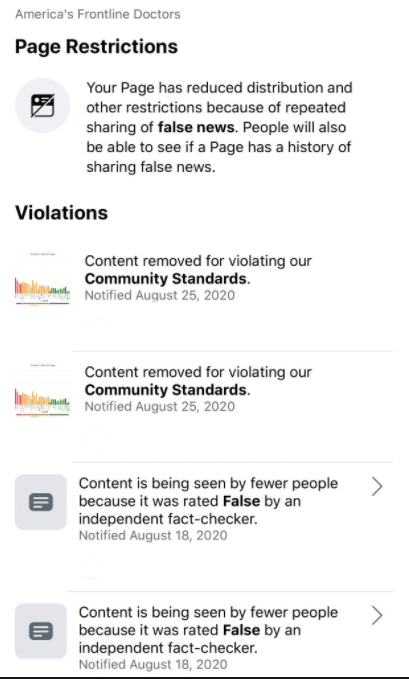This screenshot has height=679, width=409.
Task: Open the first removed content chart thumbnail
Action: click(x=42, y=280)
